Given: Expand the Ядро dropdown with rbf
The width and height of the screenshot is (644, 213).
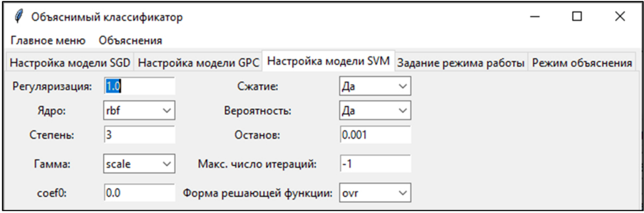Looking at the screenshot, I should pos(139,110).
